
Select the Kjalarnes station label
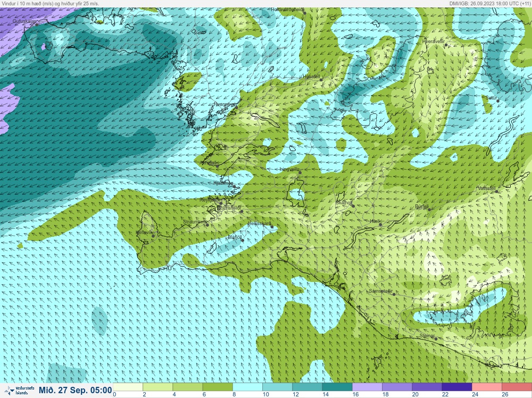[223, 183]
